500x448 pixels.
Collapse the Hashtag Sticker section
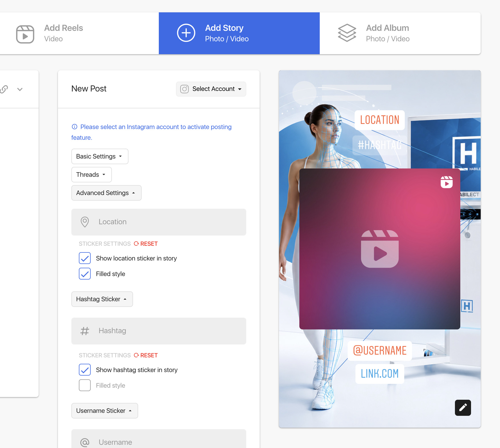[x=102, y=299]
